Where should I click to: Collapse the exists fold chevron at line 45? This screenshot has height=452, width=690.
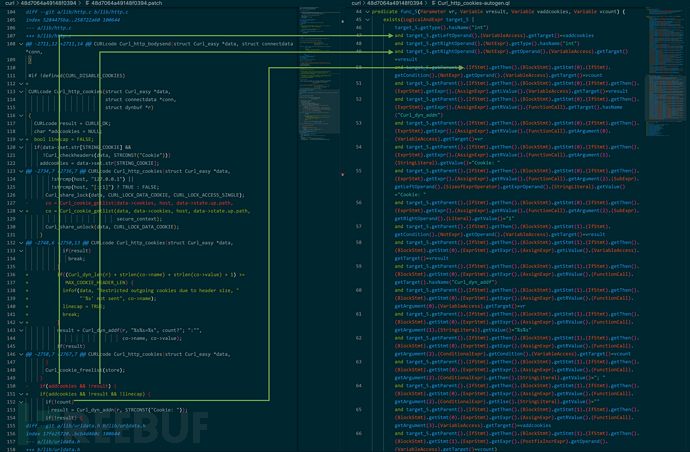pos(368,19)
